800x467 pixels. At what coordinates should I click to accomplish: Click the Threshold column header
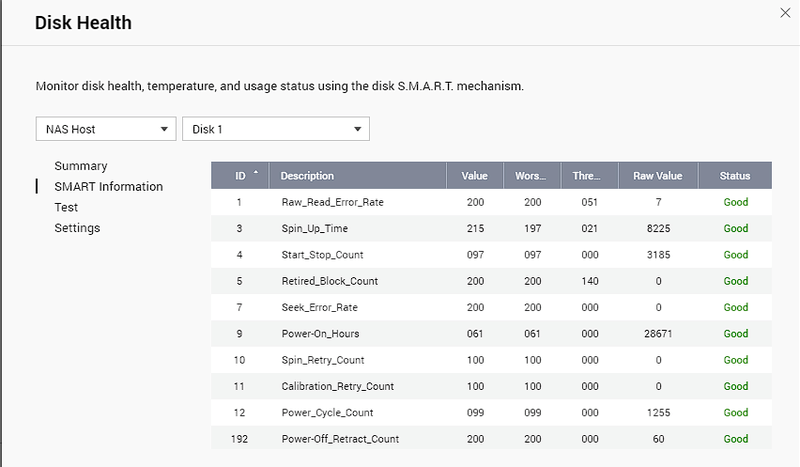pos(588,176)
